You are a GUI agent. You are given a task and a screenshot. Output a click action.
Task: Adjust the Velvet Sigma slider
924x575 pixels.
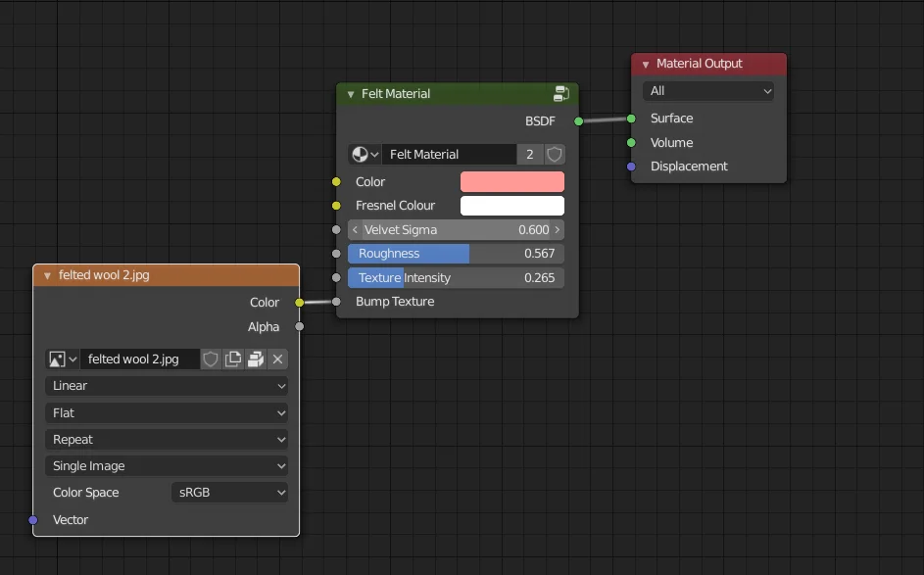click(457, 229)
